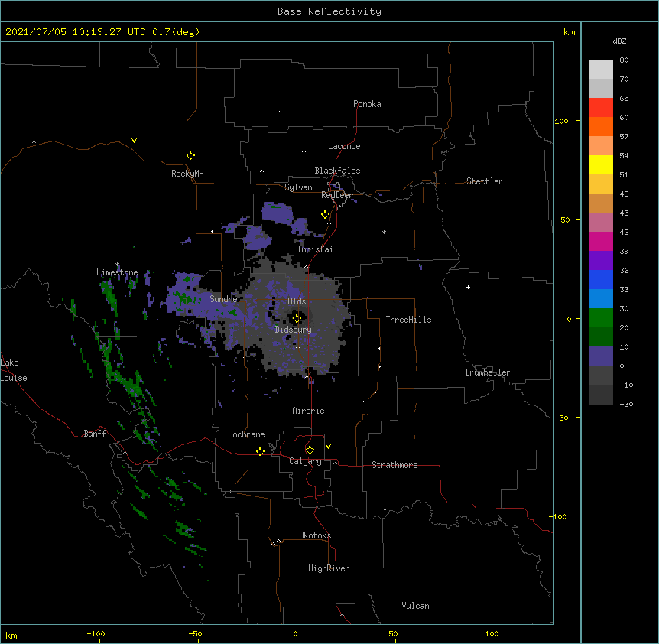The width and height of the screenshot is (659, 644).
Task: Select the asterisk marker east of Innisfail
Action: (384, 232)
